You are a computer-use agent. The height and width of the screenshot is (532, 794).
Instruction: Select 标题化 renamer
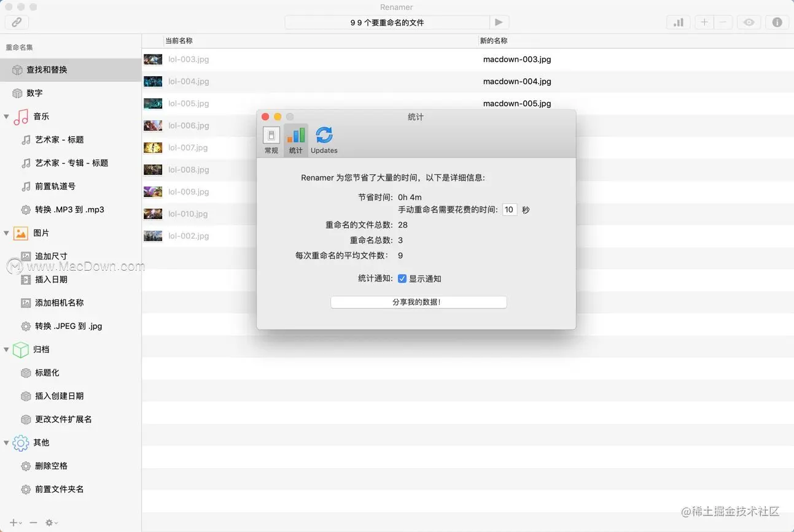[x=71, y=373]
